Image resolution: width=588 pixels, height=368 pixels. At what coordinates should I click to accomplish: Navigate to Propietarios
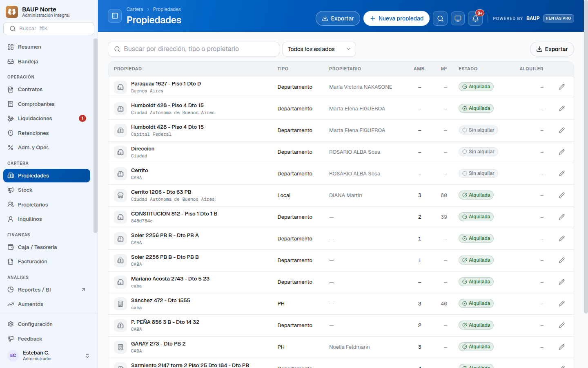pos(47,205)
